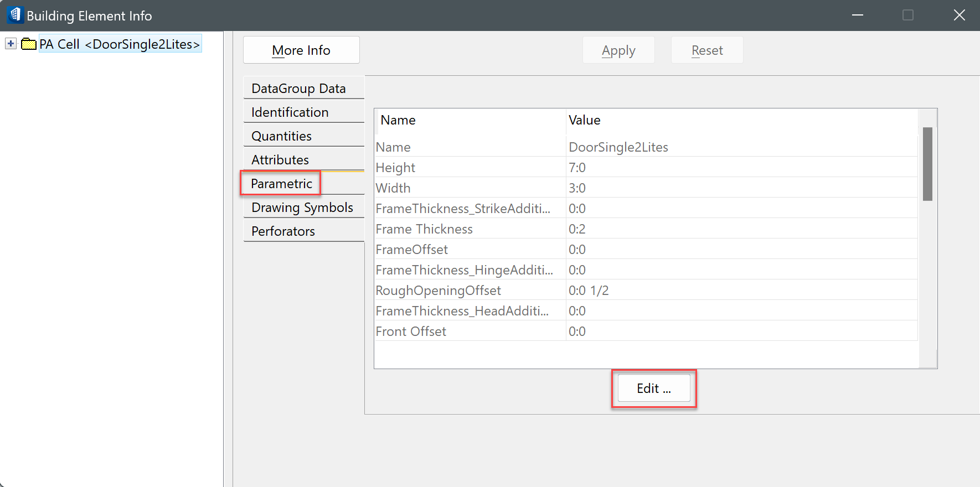This screenshot has height=487, width=980.
Task: Close the Building Element Info window
Action: point(960,15)
